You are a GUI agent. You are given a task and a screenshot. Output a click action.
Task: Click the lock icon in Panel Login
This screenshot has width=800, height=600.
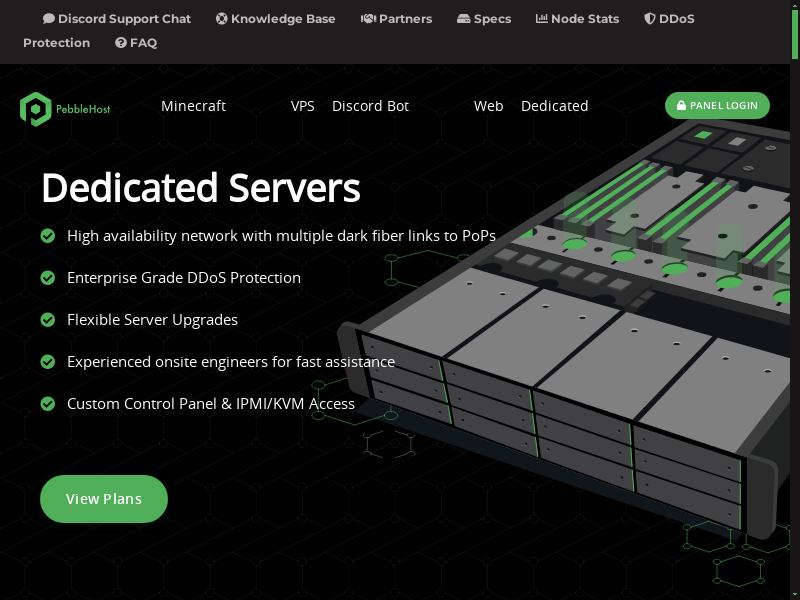[681, 106]
